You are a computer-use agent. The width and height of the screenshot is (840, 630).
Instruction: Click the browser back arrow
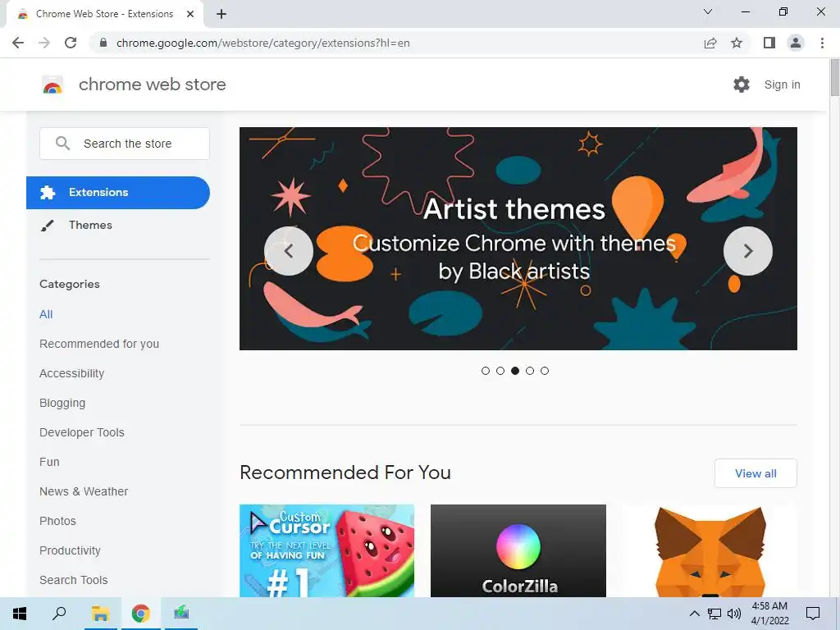(18, 43)
